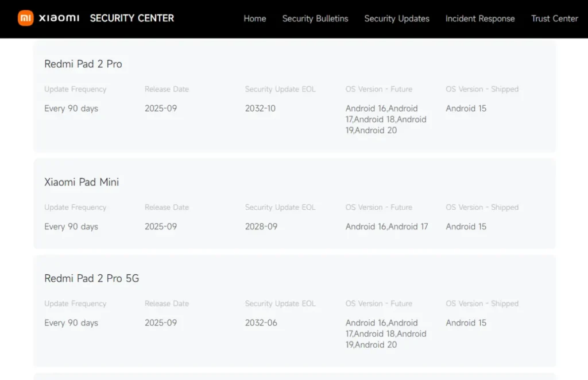The image size is (588, 380).
Task: Click the Xiaomi wordmark
Action: click(60, 18)
